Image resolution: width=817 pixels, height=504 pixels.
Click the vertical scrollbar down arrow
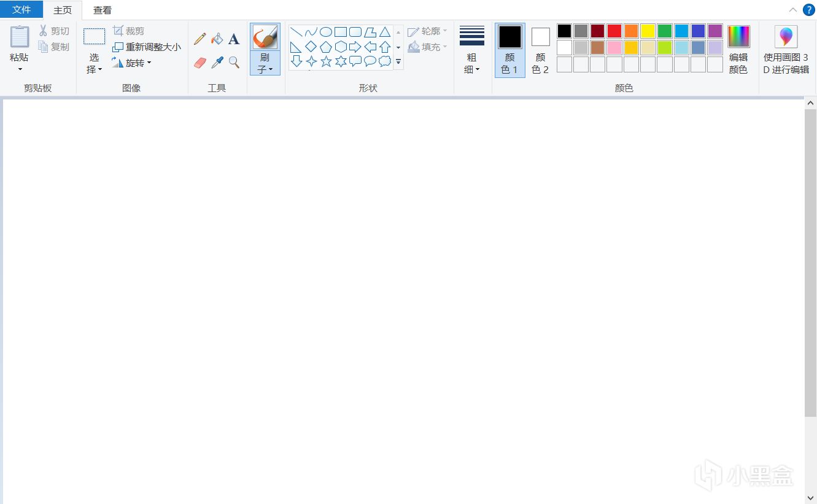click(811, 498)
